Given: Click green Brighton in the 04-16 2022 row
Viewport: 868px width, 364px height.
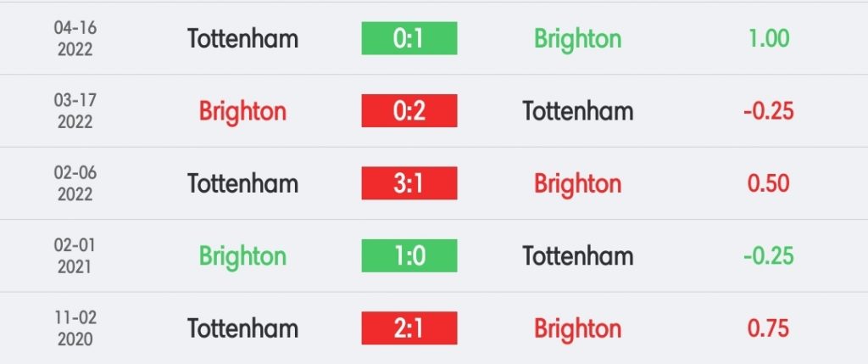Looking at the screenshot, I should point(577,38).
